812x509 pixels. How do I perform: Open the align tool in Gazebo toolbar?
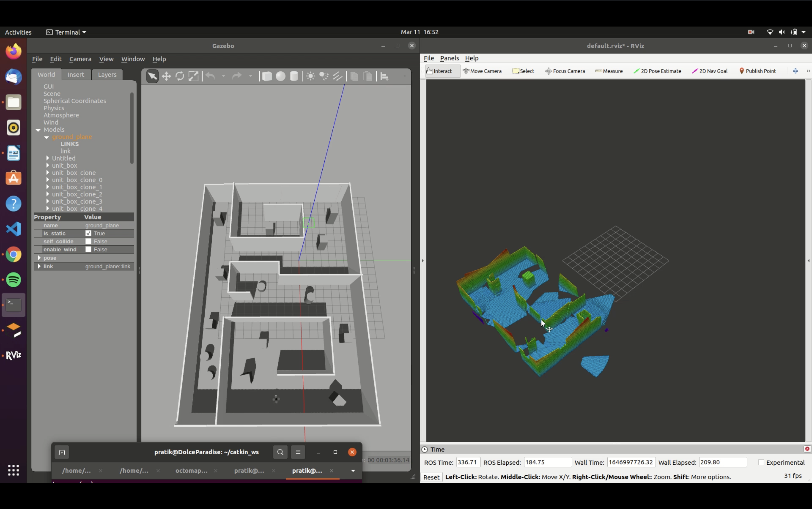click(x=384, y=76)
